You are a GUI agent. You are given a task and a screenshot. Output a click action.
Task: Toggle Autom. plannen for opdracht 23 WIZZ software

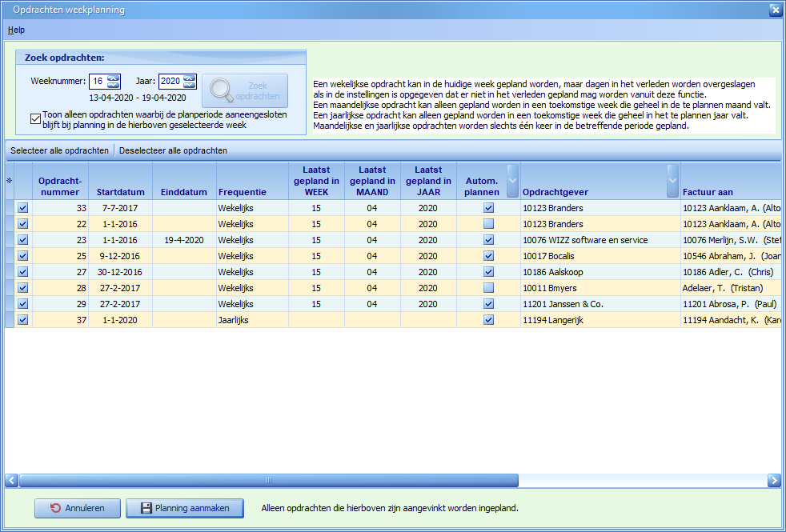click(x=489, y=240)
